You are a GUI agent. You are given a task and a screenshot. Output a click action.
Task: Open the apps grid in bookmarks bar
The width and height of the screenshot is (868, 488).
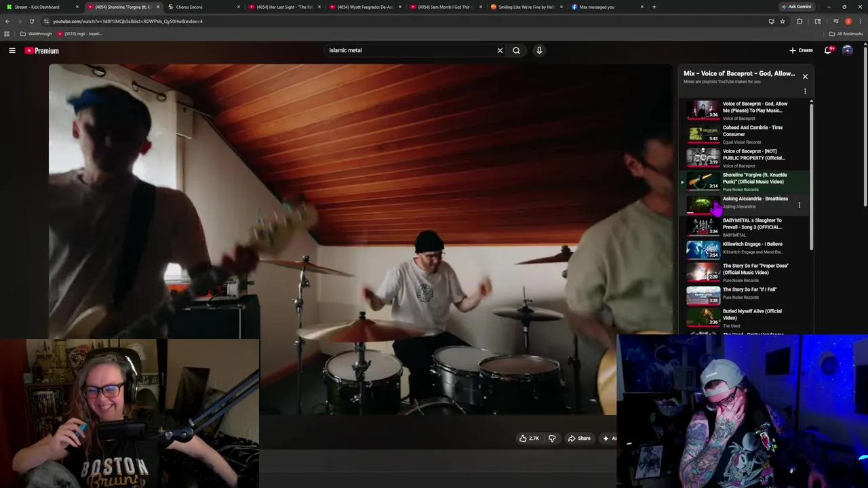[7, 34]
